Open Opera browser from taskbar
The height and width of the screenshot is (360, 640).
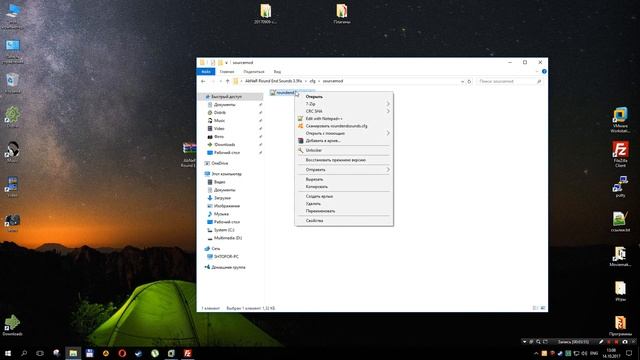tap(122, 353)
